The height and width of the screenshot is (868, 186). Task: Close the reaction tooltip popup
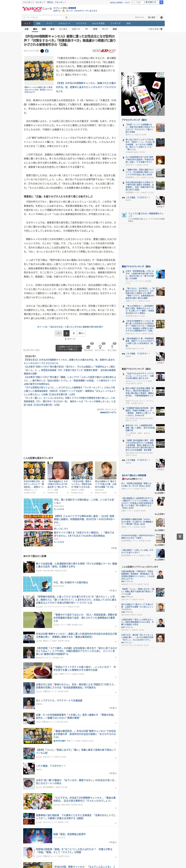[80, 346]
